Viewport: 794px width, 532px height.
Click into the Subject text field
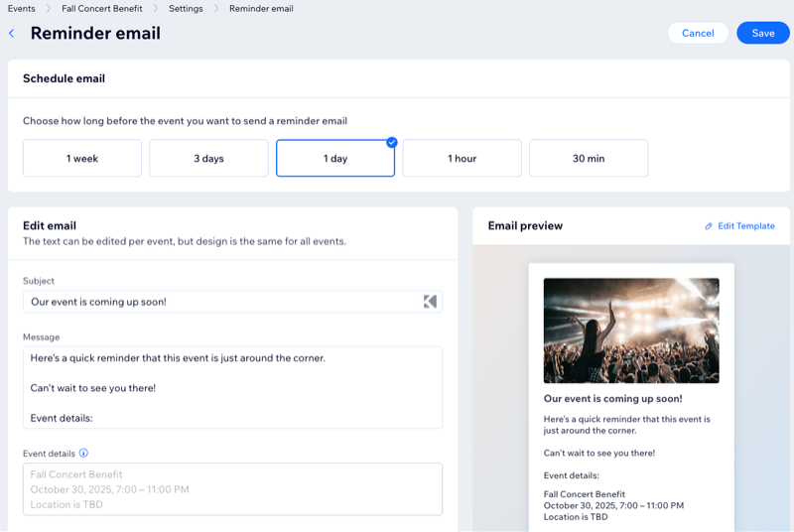pos(218,302)
